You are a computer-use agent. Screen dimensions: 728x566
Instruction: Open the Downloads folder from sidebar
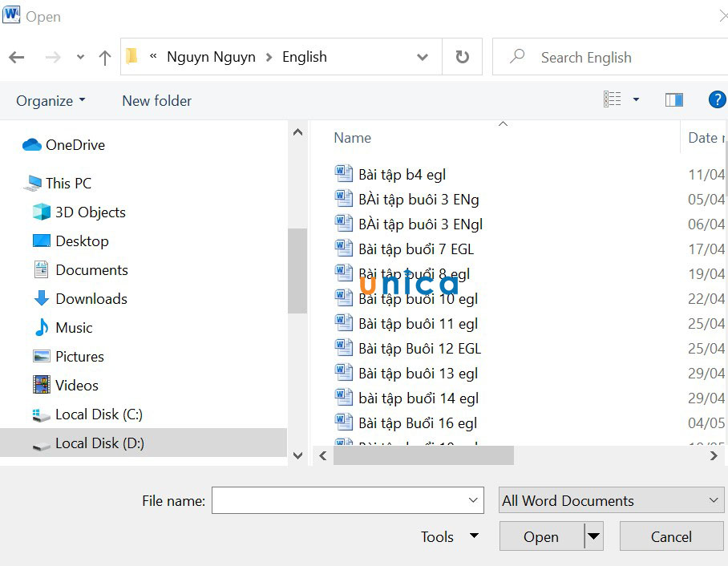coord(90,298)
